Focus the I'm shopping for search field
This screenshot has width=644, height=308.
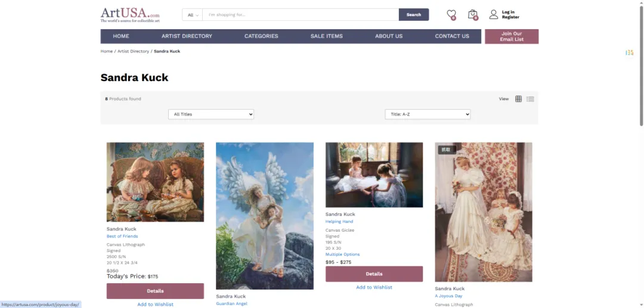(301, 15)
